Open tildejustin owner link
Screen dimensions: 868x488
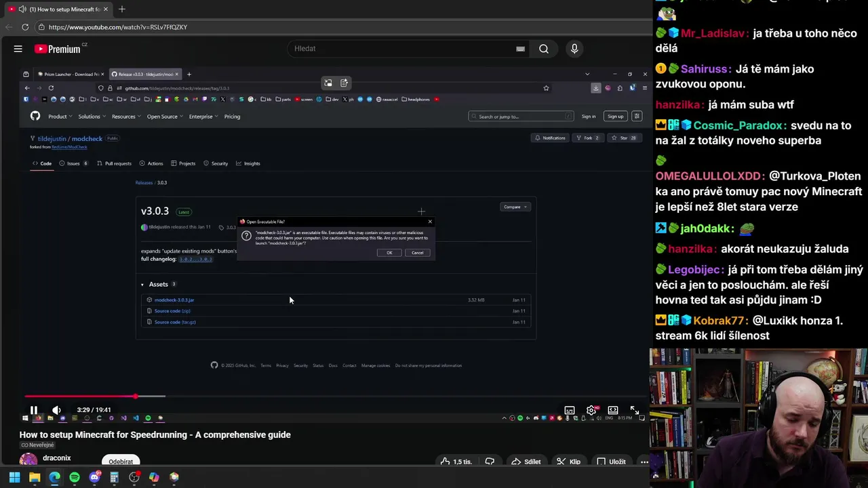(52, 139)
